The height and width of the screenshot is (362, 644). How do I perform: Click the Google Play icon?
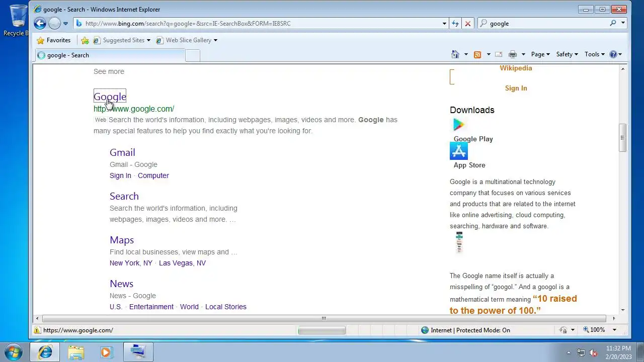(x=459, y=125)
